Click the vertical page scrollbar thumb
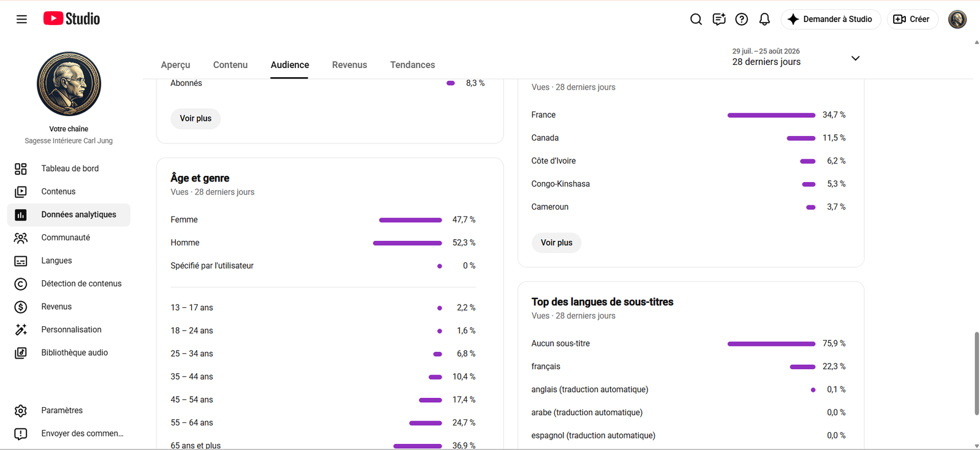This screenshot has width=980, height=450. click(976, 374)
